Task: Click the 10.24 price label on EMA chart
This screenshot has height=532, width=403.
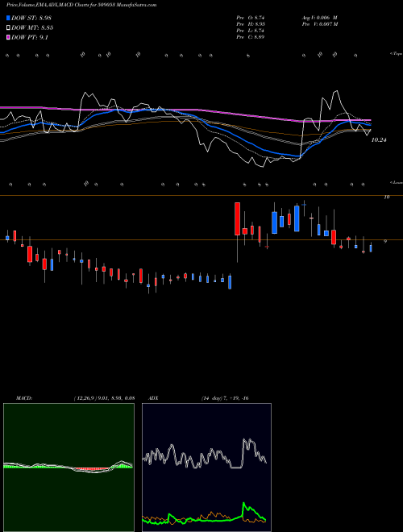Action: pos(379,139)
